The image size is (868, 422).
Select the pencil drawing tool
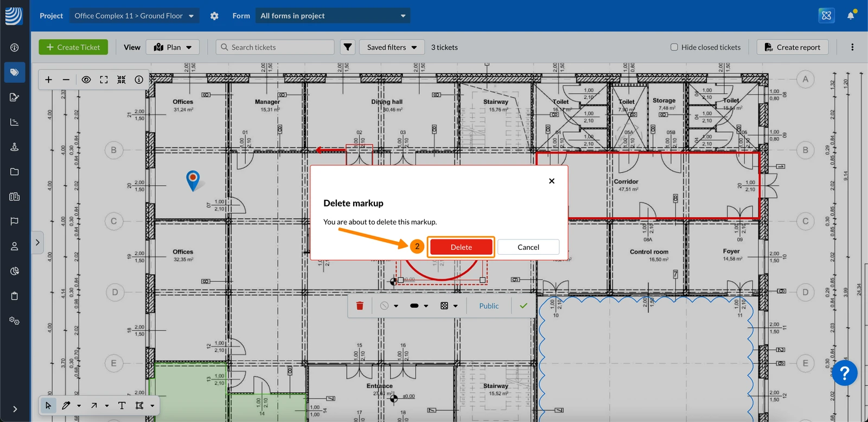[x=66, y=405]
